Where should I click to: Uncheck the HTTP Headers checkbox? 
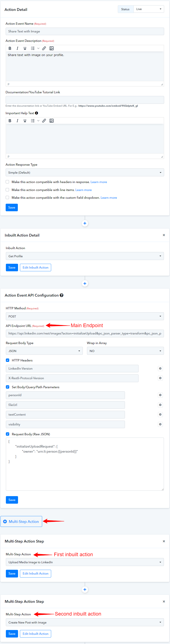[x=8, y=360]
